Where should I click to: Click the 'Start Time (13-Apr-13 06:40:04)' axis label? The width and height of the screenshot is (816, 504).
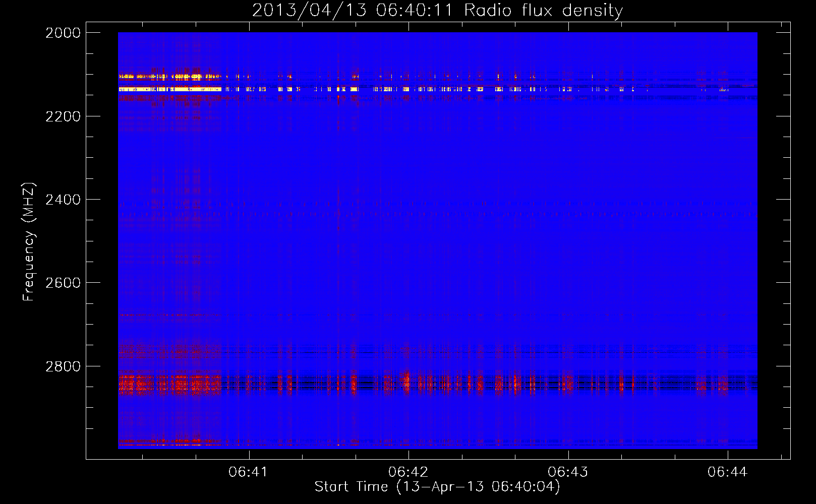pyautogui.click(x=437, y=487)
